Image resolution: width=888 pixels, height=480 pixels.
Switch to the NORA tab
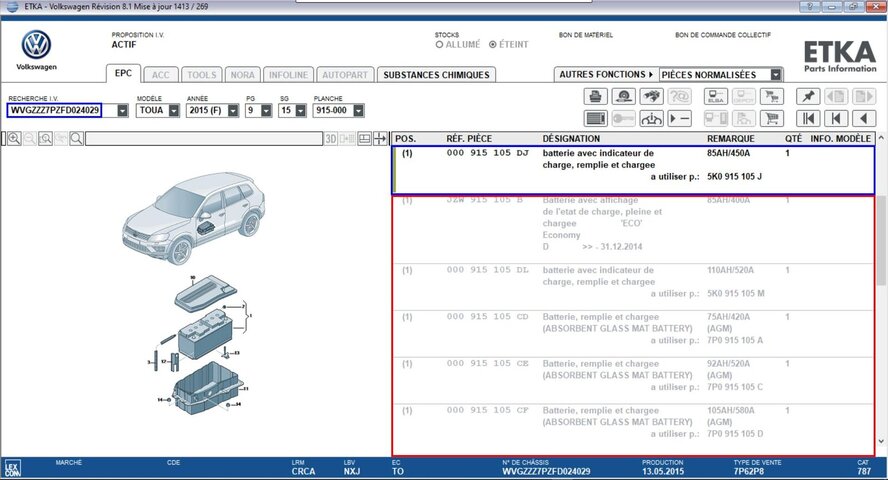242,75
